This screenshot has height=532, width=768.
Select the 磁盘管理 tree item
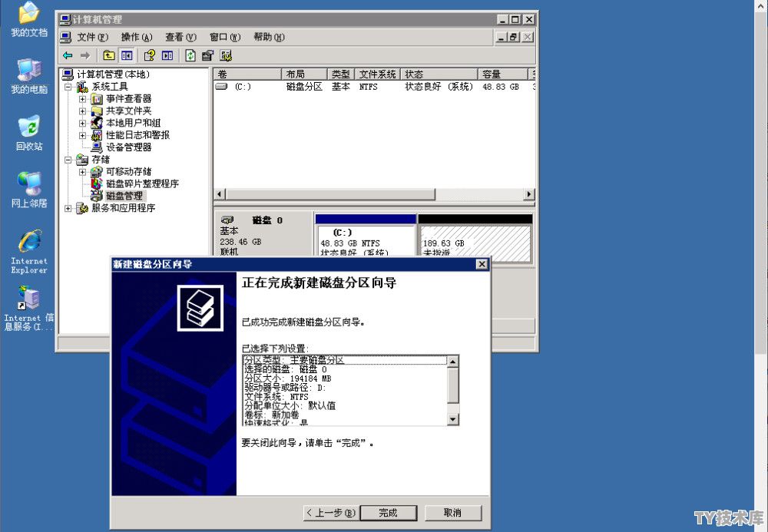[x=124, y=196]
